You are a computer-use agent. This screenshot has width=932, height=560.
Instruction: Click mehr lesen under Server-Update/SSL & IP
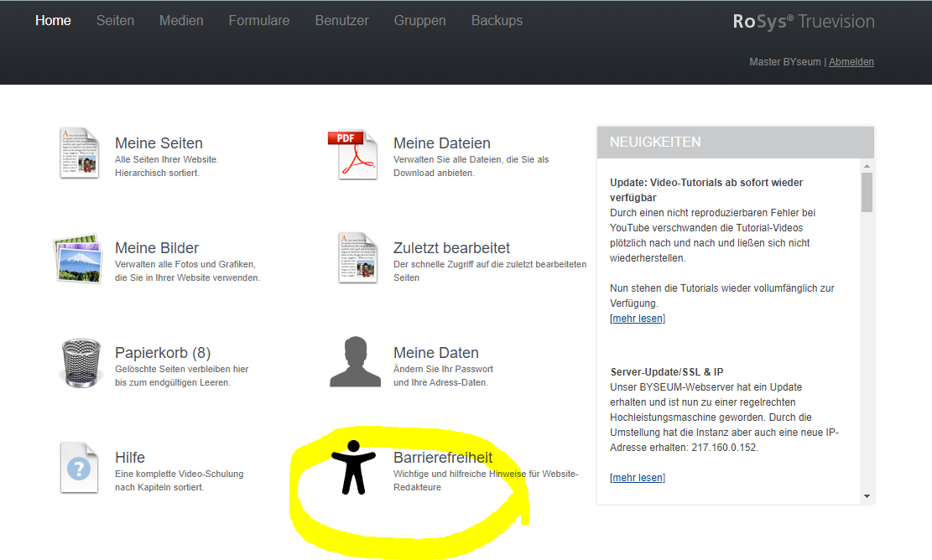[x=637, y=478]
